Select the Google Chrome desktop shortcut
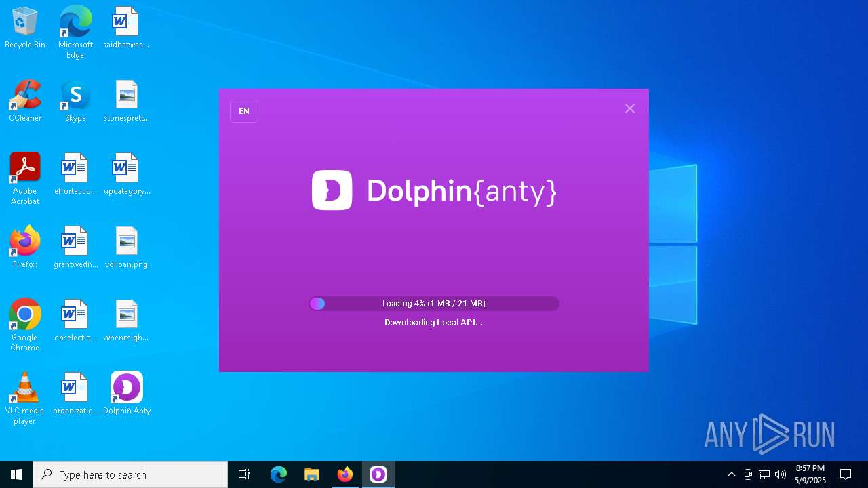868x488 pixels. [x=25, y=325]
